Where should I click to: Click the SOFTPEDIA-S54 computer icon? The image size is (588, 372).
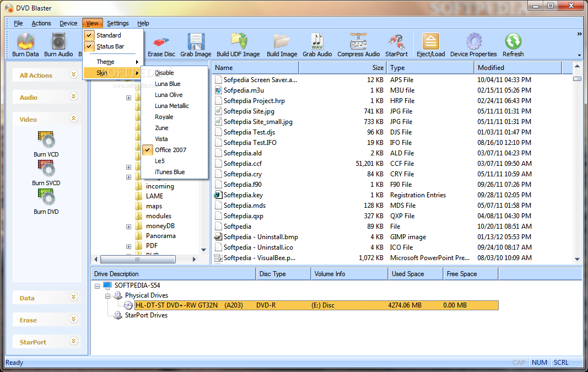107,285
